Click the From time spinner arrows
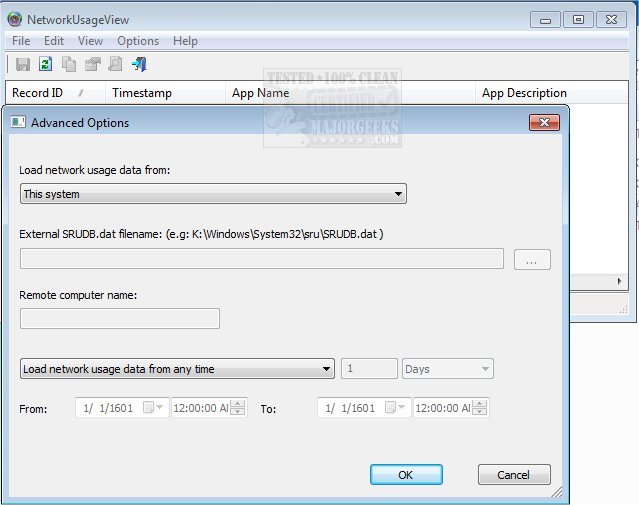Image resolution: width=639 pixels, height=505 pixels. pyautogui.click(x=238, y=407)
